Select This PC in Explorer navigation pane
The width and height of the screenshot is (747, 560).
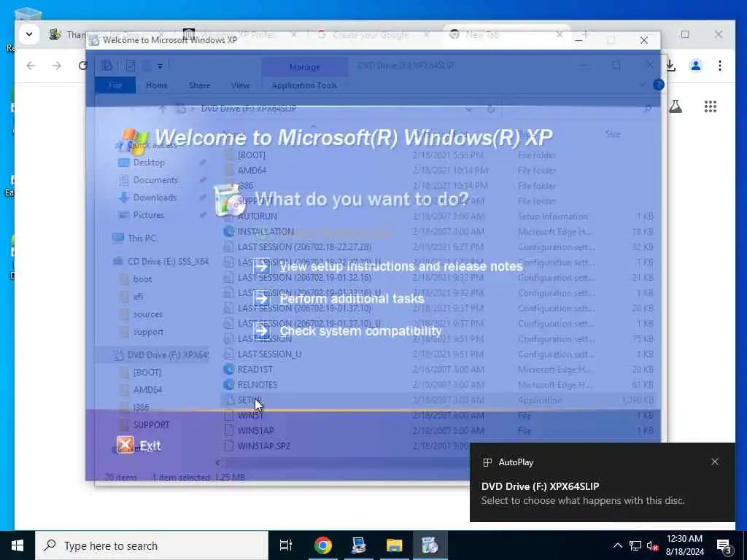point(142,238)
